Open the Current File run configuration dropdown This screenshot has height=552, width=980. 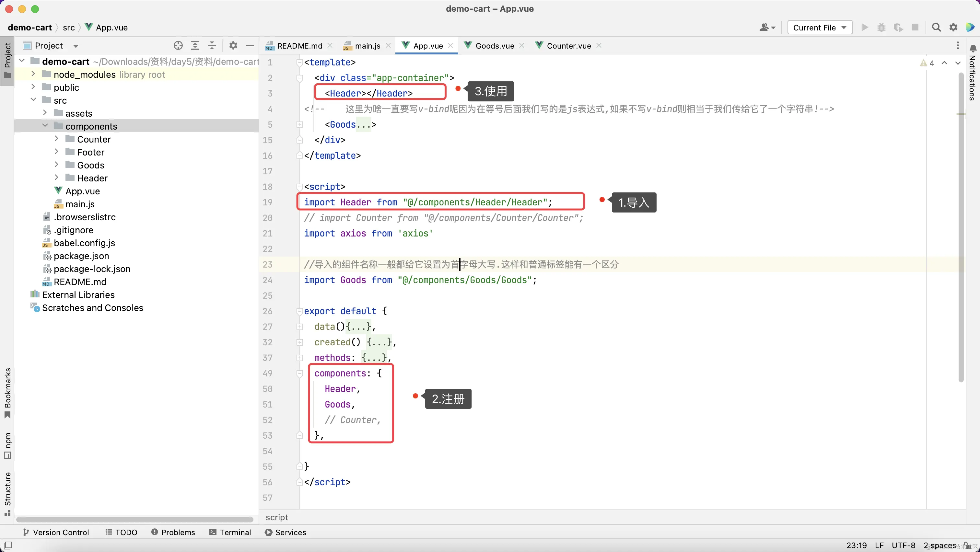coord(820,27)
